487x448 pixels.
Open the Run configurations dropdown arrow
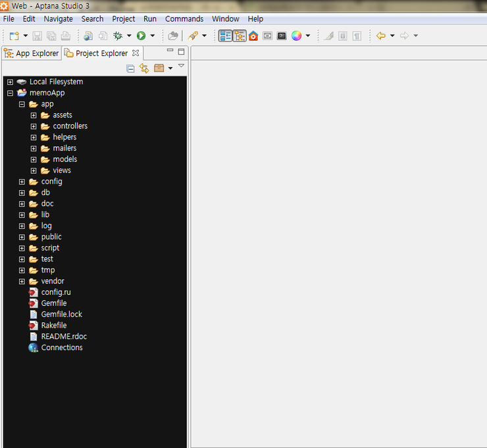[153, 36]
